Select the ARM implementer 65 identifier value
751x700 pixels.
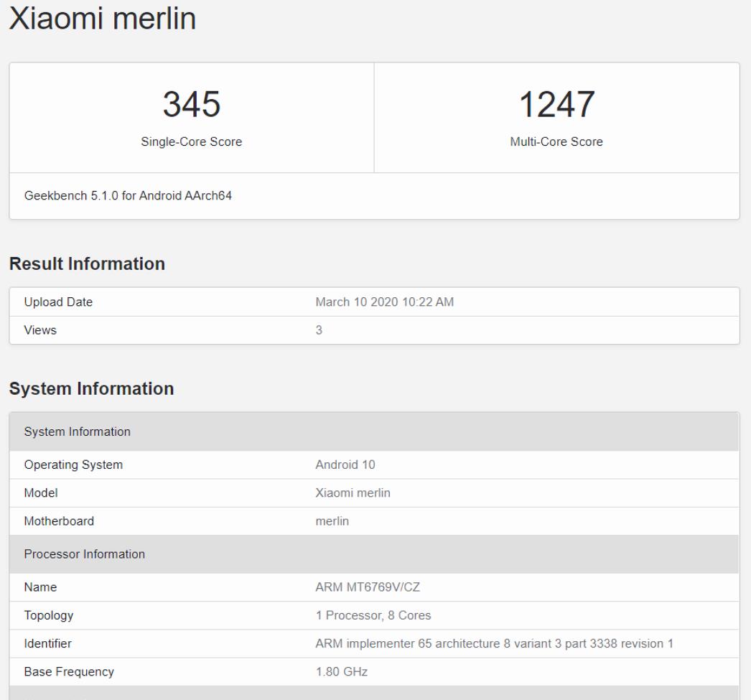pos(494,644)
